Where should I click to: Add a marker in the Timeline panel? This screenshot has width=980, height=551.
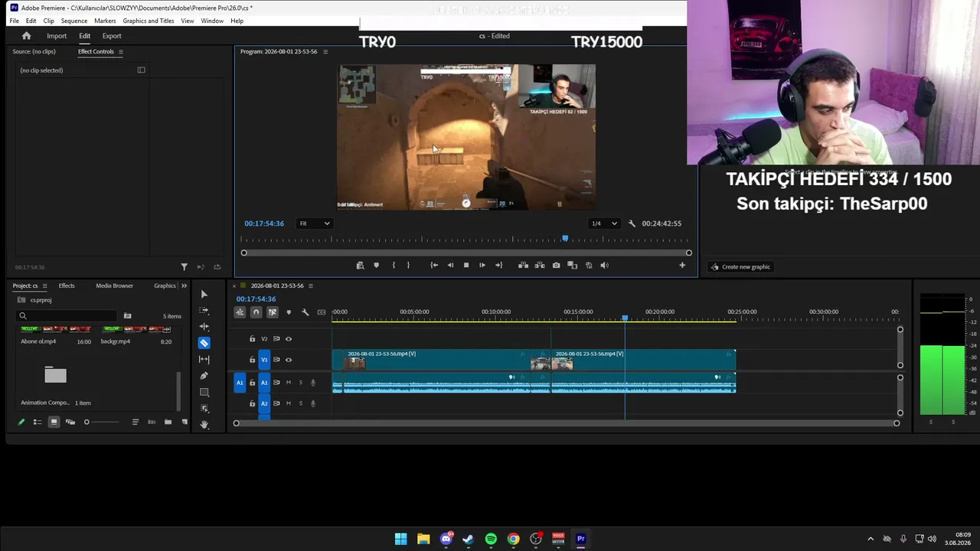coord(289,312)
